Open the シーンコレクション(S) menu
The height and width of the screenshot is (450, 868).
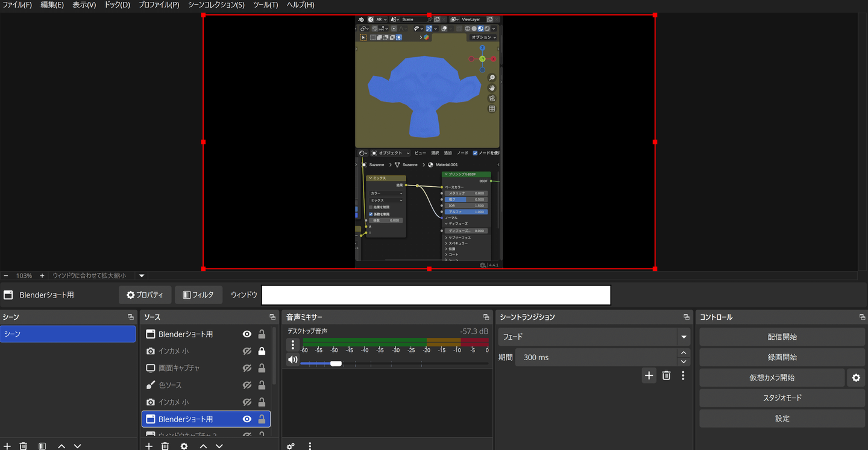pos(216,5)
